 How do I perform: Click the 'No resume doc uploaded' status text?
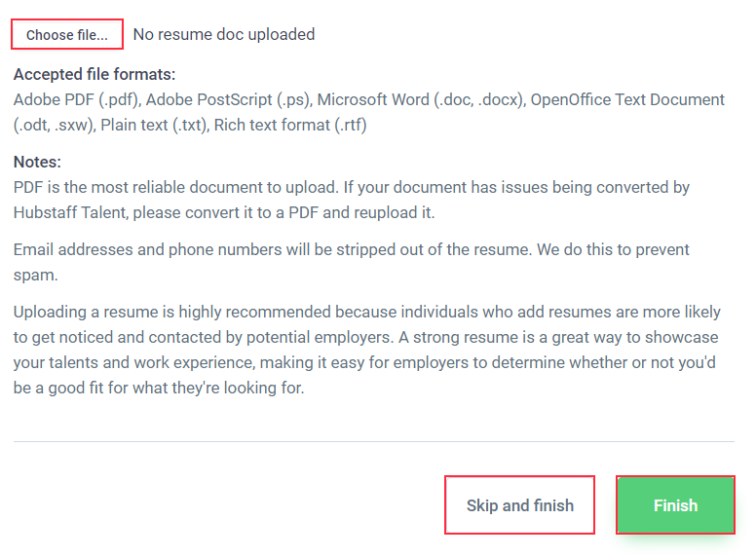(x=224, y=35)
